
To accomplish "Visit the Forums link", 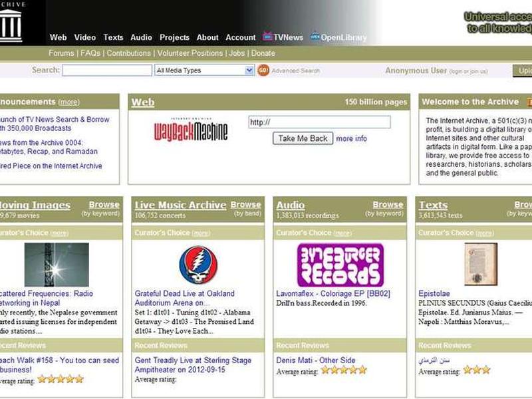I will point(61,53).
